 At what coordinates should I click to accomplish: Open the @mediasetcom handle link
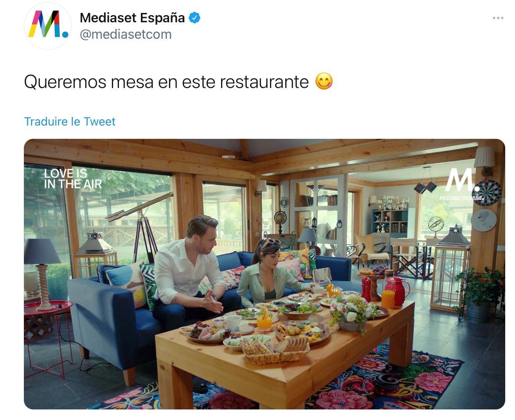point(126,34)
